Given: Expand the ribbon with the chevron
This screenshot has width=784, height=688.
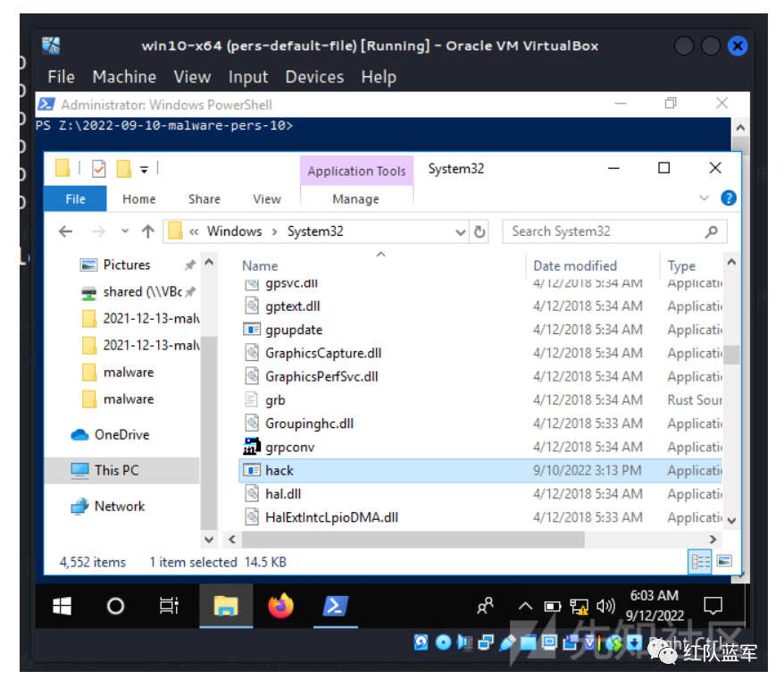Looking at the screenshot, I should 704,198.
